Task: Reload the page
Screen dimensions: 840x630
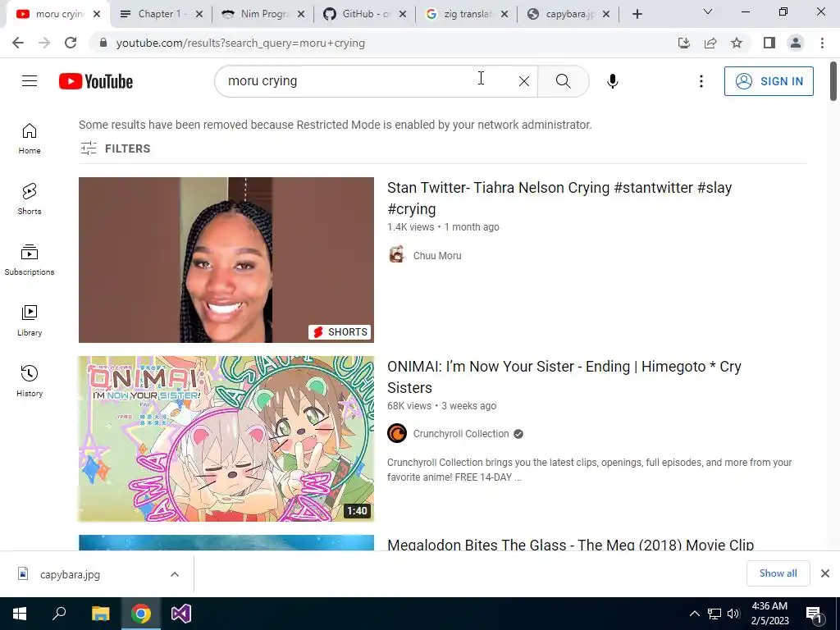Action: click(71, 43)
